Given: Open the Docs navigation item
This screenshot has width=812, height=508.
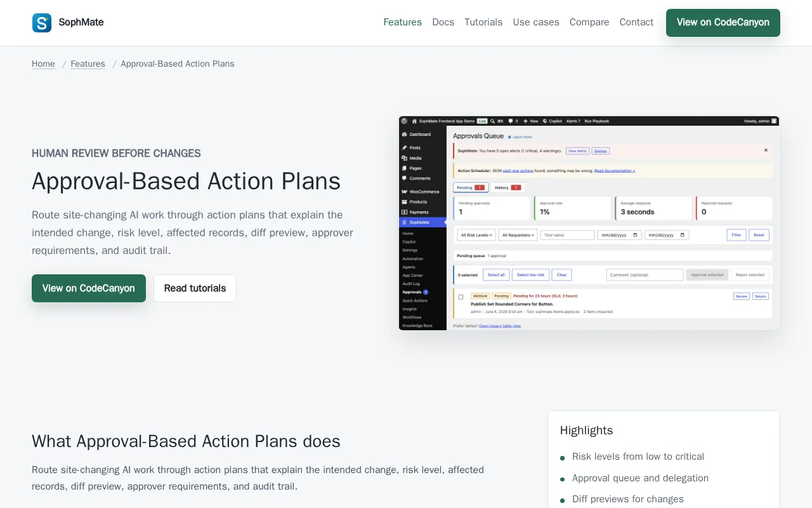Looking at the screenshot, I should coord(443,22).
